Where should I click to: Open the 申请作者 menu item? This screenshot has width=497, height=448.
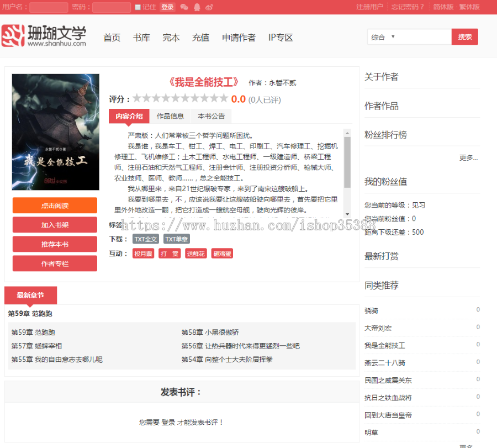(x=239, y=38)
